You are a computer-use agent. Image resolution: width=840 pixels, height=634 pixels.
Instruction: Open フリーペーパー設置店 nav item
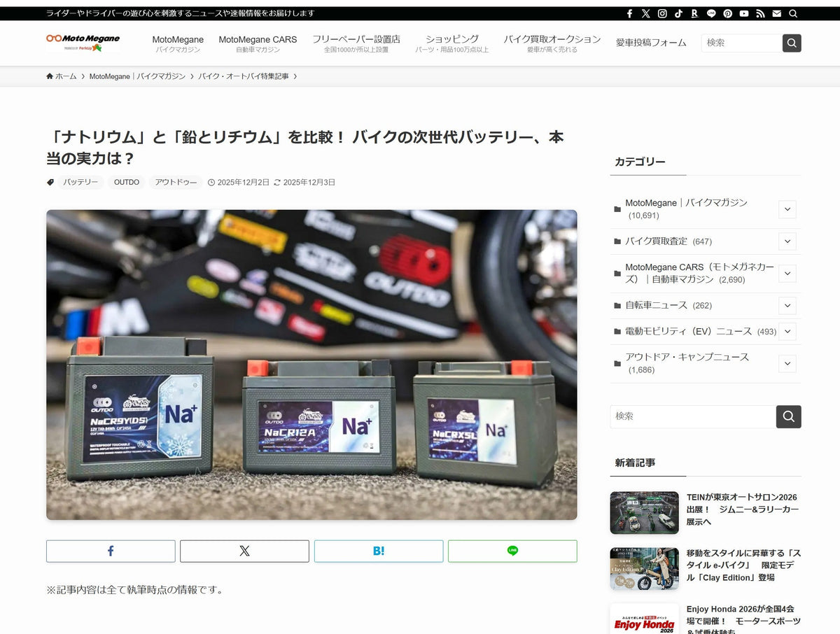click(356, 43)
